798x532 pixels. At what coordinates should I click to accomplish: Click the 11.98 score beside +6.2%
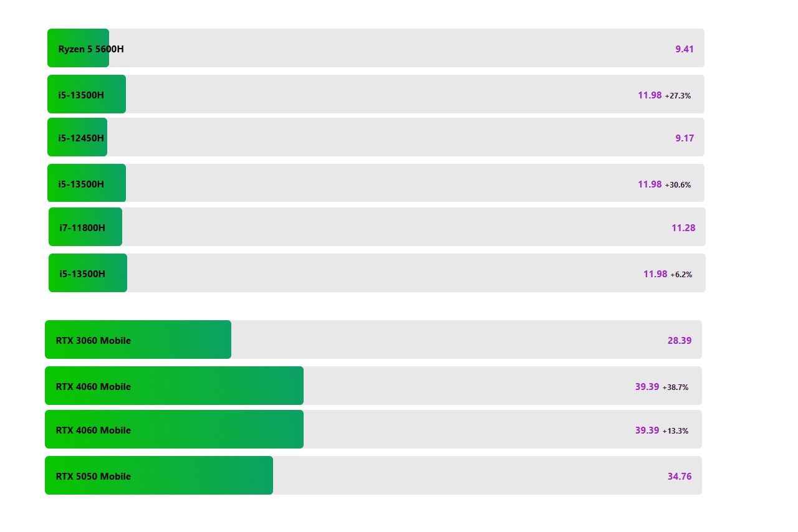click(655, 273)
